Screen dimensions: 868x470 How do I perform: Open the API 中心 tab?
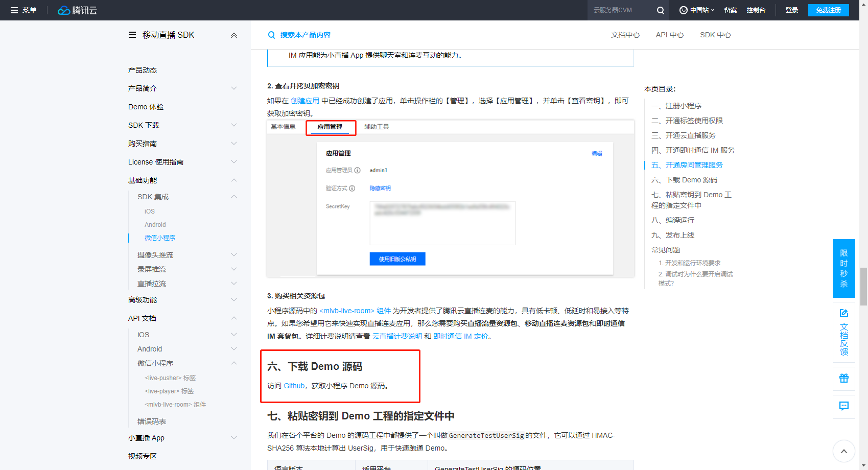pyautogui.click(x=670, y=35)
